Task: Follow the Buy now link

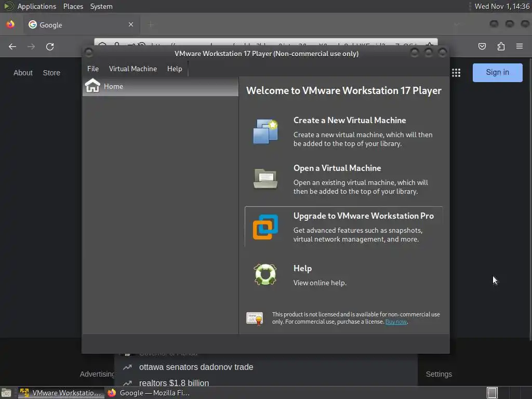Action: tap(396, 322)
